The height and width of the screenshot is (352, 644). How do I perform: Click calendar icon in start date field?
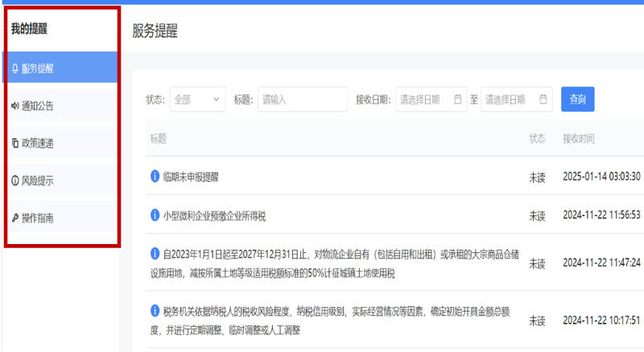(457, 100)
